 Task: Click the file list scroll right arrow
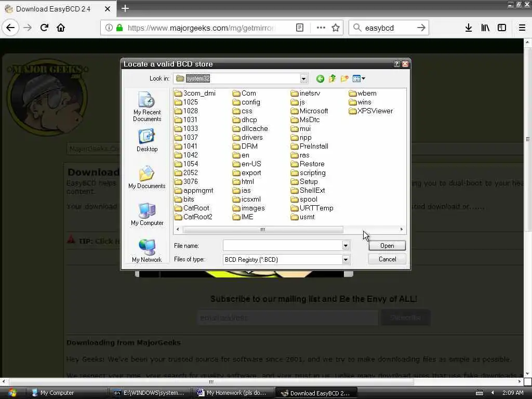[x=402, y=230]
